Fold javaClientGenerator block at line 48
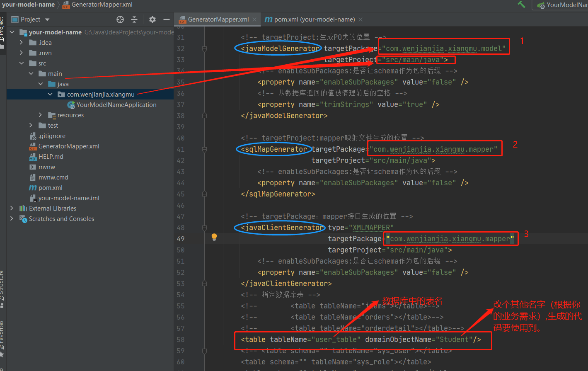 point(204,228)
